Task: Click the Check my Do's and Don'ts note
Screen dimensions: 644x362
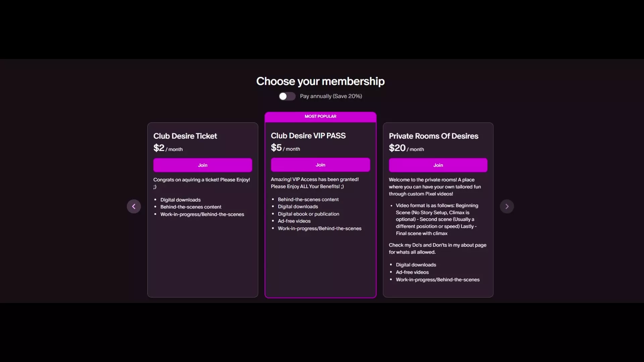Action: point(437,249)
